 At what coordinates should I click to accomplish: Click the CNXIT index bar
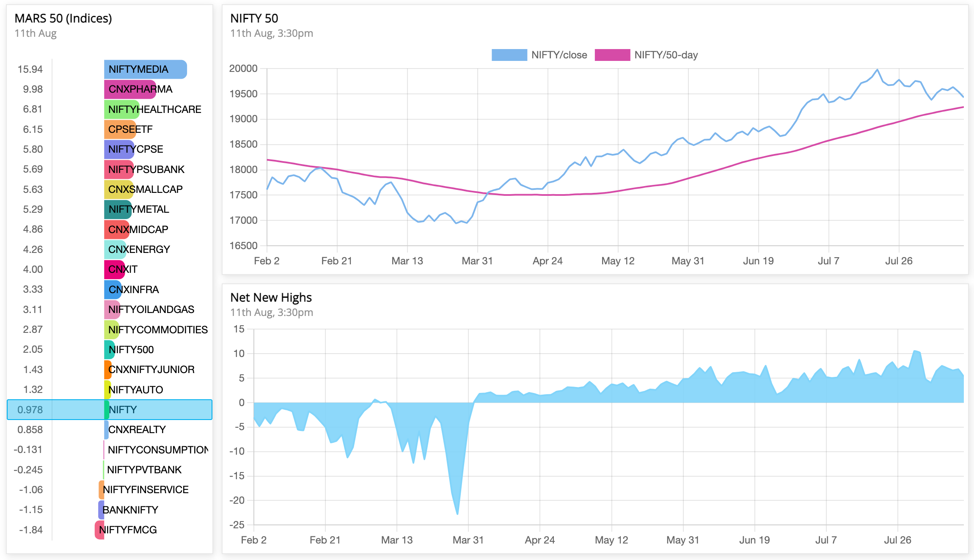point(114,269)
